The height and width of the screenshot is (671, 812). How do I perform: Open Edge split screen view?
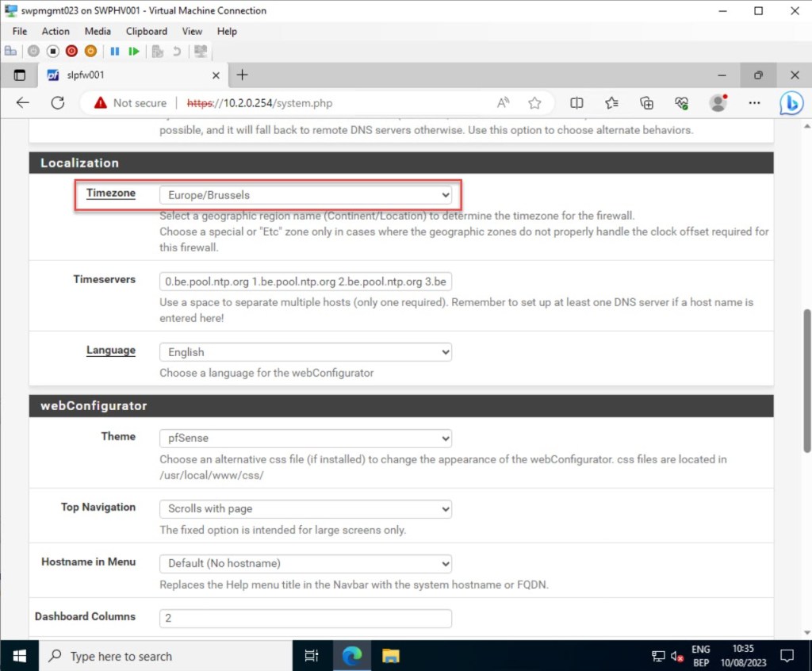coord(576,103)
